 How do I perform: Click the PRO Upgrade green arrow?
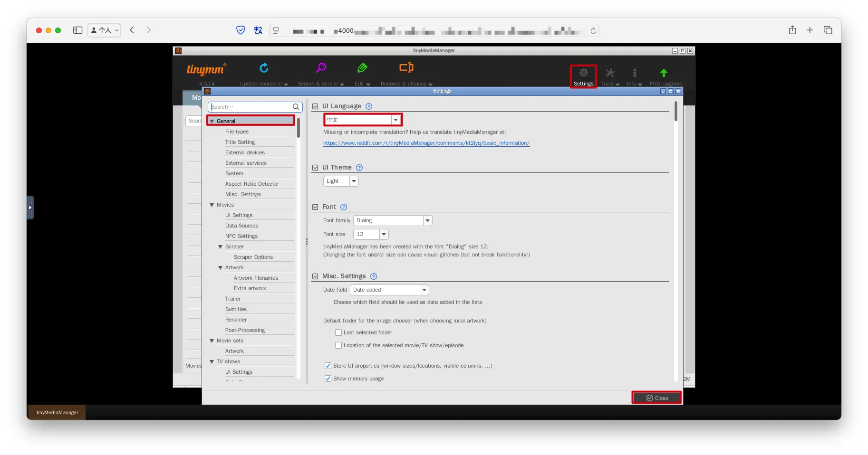point(664,73)
